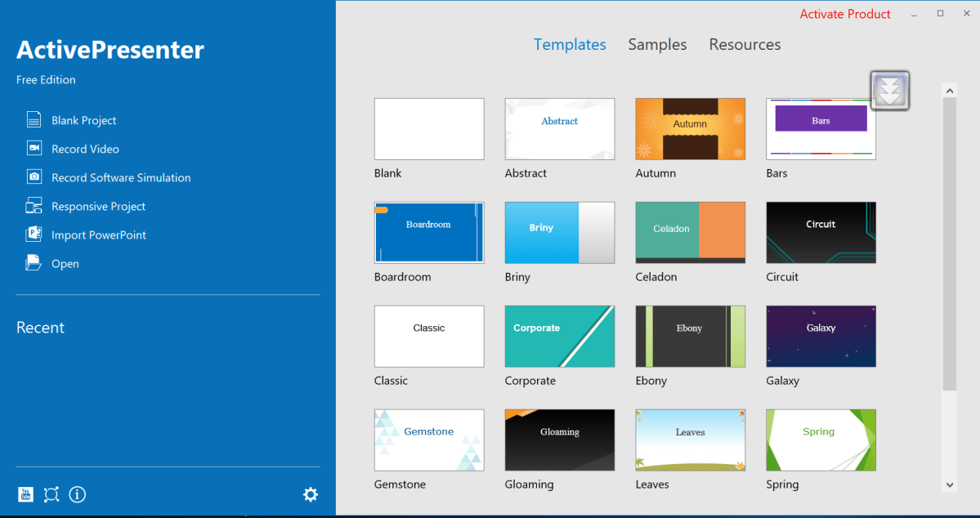This screenshot has height=518, width=980.
Task: Open the Record Video tool
Action: [84, 148]
